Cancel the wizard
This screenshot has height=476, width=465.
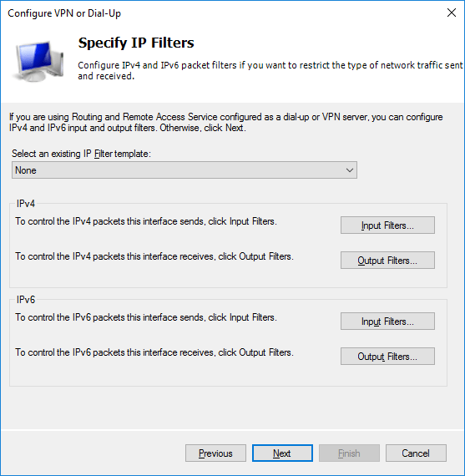416,453
